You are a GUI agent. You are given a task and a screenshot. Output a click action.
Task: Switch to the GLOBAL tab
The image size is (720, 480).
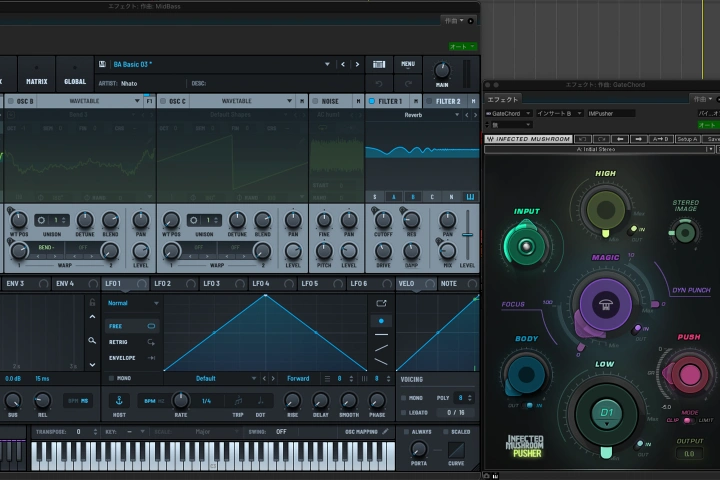click(75, 74)
